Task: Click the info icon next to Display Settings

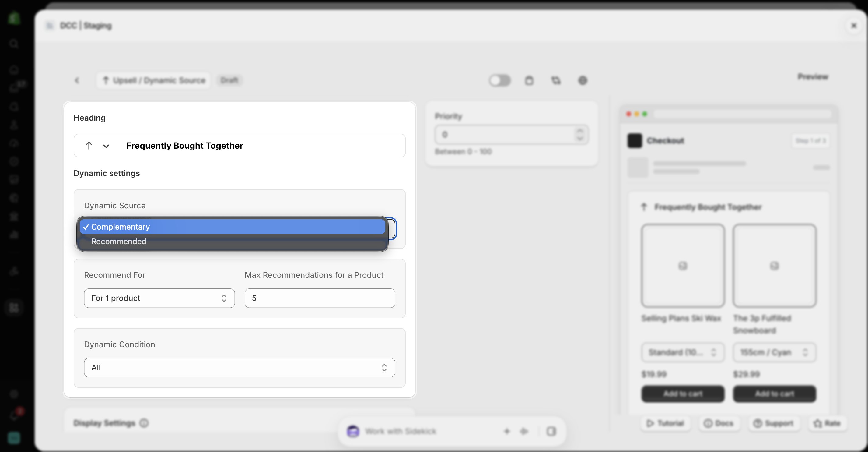Action: coord(144,423)
